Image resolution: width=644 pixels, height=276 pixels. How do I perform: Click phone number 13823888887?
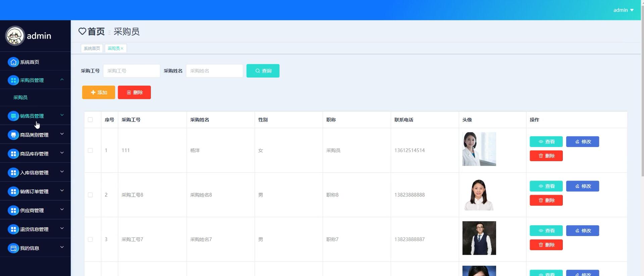[x=410, y=239]
